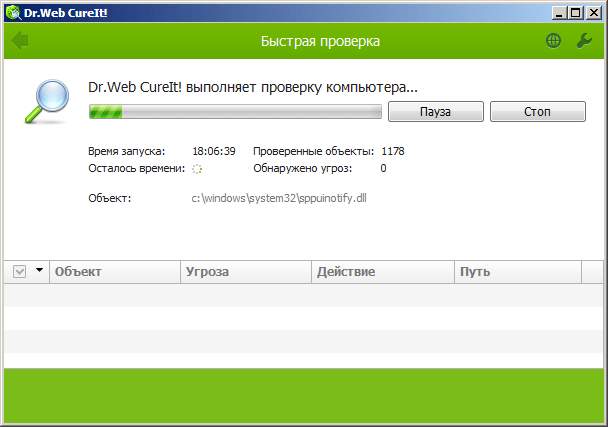Screen dimensions: 608x427
Task: Click the Быстрая проверка heading
Action: click(x=320, y=41)
